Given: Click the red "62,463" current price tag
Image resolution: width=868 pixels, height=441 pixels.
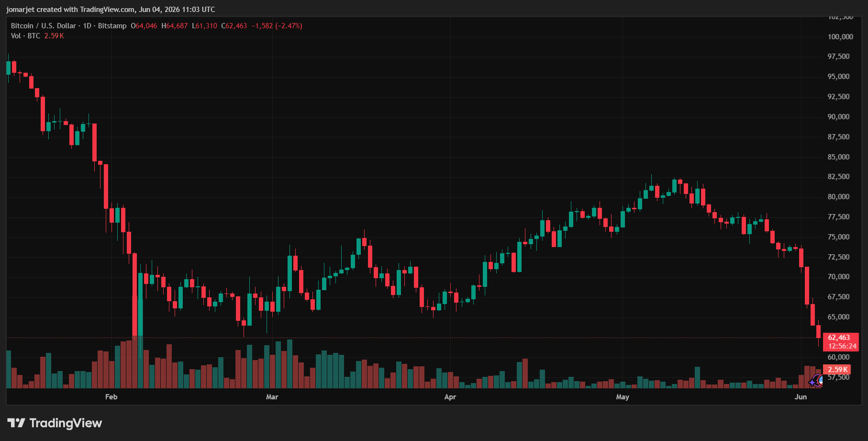Looking at the screenshot, I should (839, 338).
